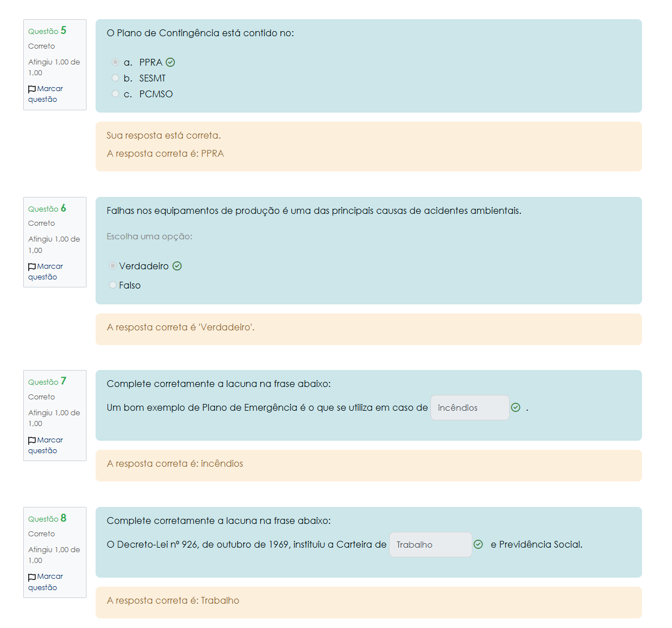Click the Trabalho answer input field
The image size is (672, 628).
click(x=430, y=545)
